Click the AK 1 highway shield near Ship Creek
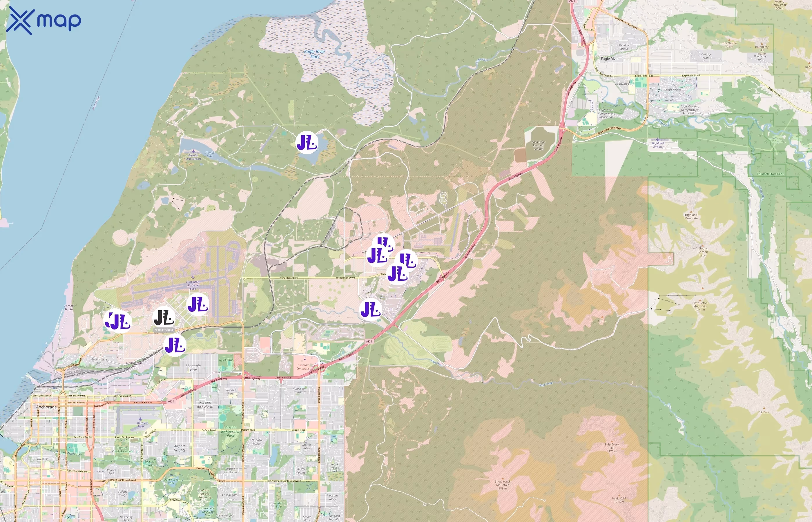Image resolution: width=812 pixels, height=522 pixels. pyautogui.click(x=369, y=341)
